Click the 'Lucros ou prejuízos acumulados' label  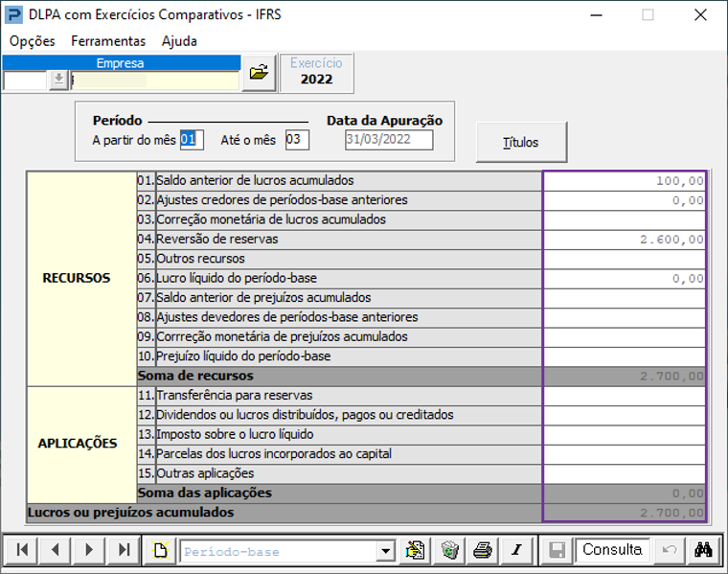point(131,513)
